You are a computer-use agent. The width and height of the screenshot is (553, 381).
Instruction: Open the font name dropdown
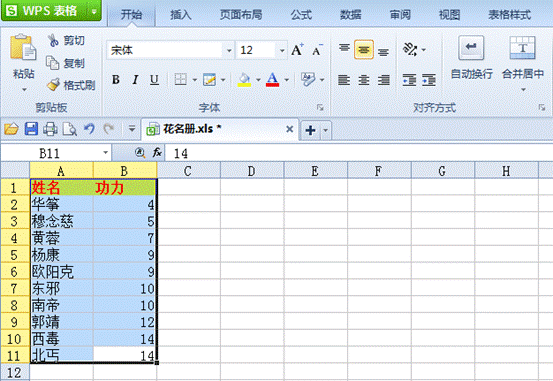tap(229, 50)
